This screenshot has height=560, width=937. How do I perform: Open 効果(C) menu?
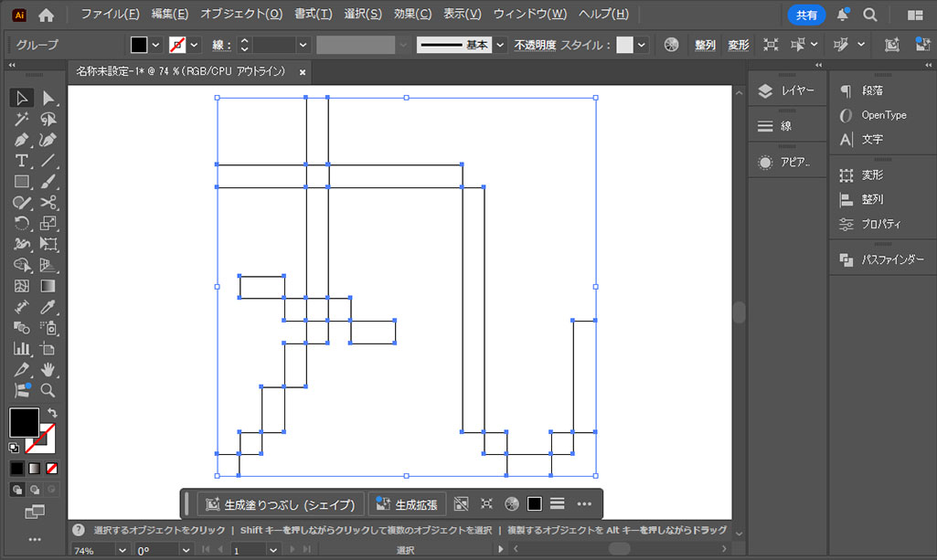(412, 14)
